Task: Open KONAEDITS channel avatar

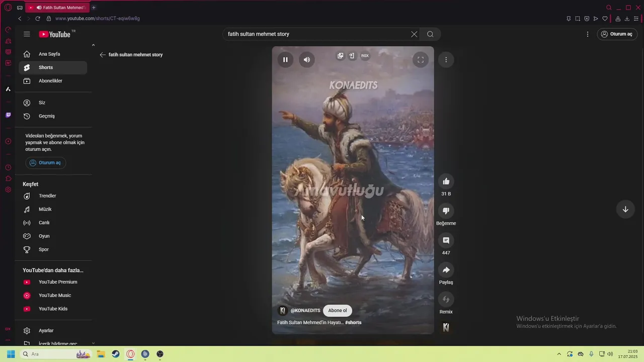Action: coord(283,311)
